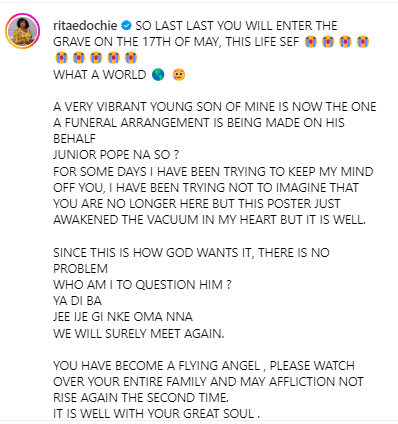Click the middle emoji of the five-crying-face row
The width and height of the screenshot is (398, 424).
96,58
